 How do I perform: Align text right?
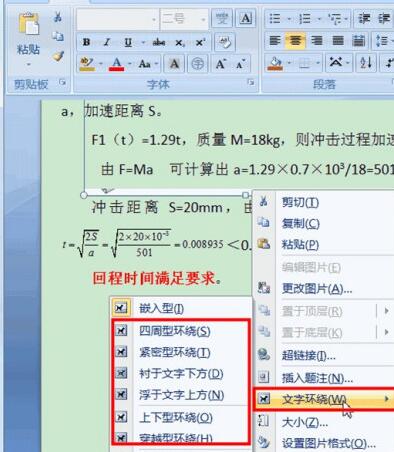point(317,41)
